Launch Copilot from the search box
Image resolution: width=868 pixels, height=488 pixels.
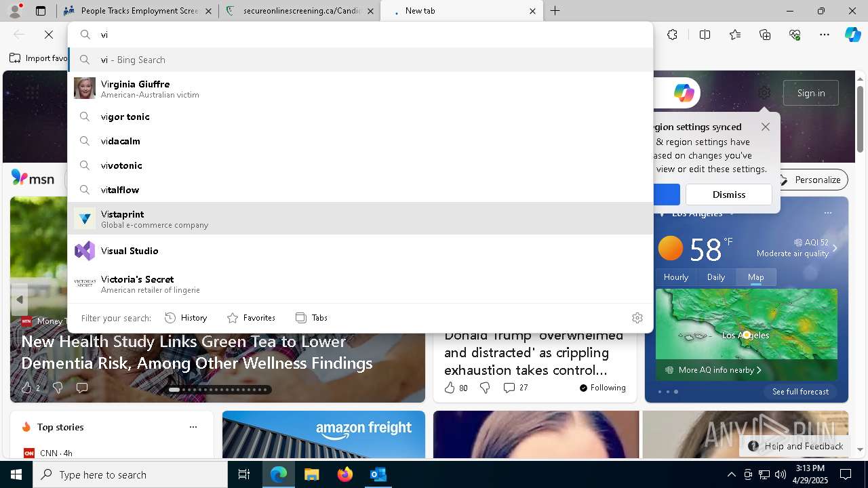[684, 93]
